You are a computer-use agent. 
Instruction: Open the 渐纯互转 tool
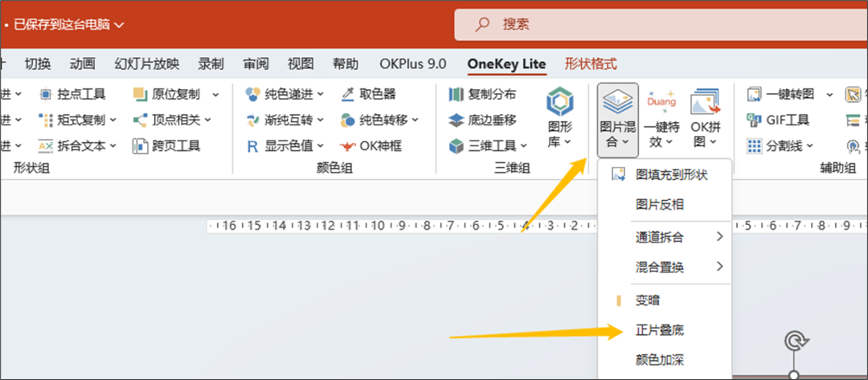pyautogui.click(x=285, y=120)
